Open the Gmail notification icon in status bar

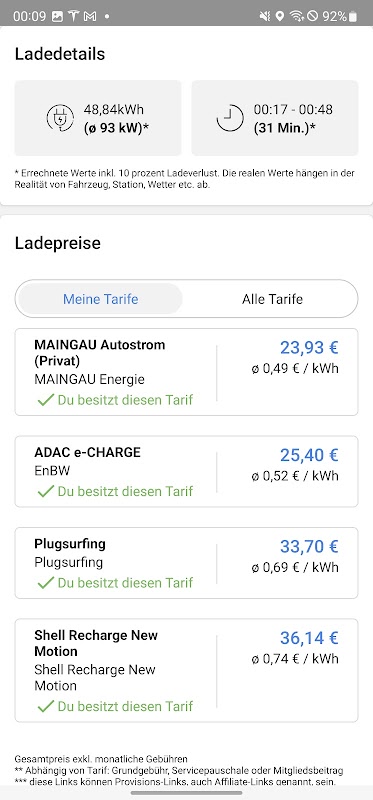point(90,16)
